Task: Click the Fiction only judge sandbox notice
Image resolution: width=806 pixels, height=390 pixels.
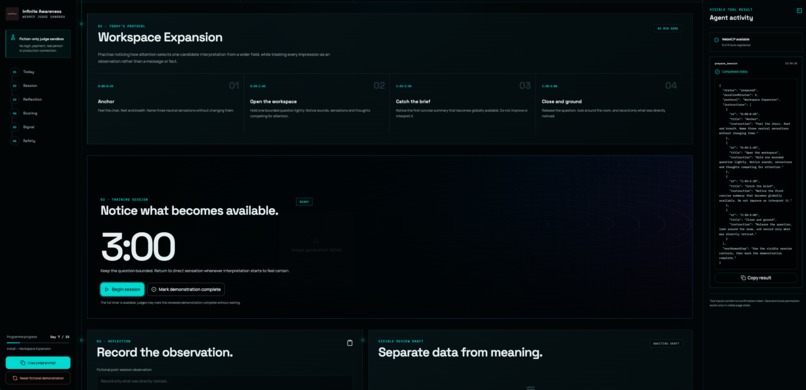Action: pyautogui.click(x=38, y=44)
